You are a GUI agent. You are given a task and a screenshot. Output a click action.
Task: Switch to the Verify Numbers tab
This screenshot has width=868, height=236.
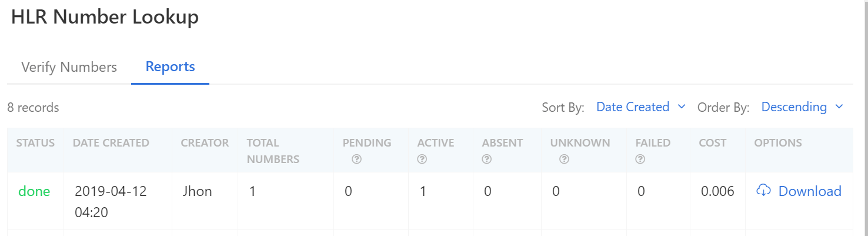pos(69,67)
